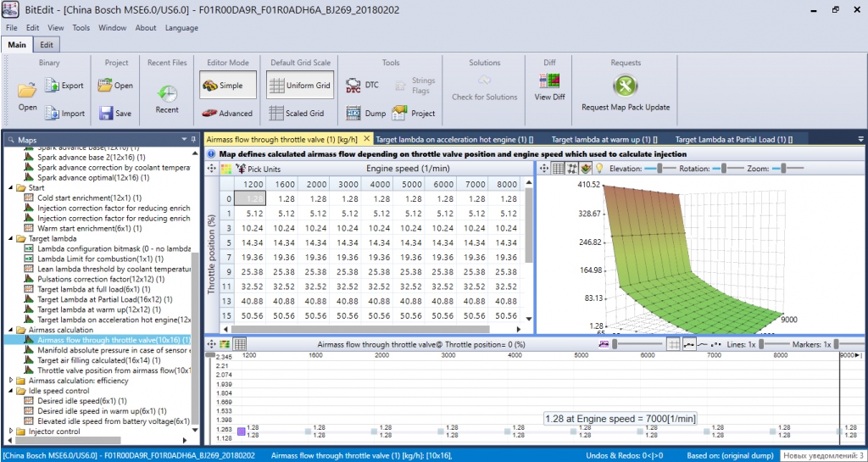Open the About menu
868x462 pixels.
146,28
